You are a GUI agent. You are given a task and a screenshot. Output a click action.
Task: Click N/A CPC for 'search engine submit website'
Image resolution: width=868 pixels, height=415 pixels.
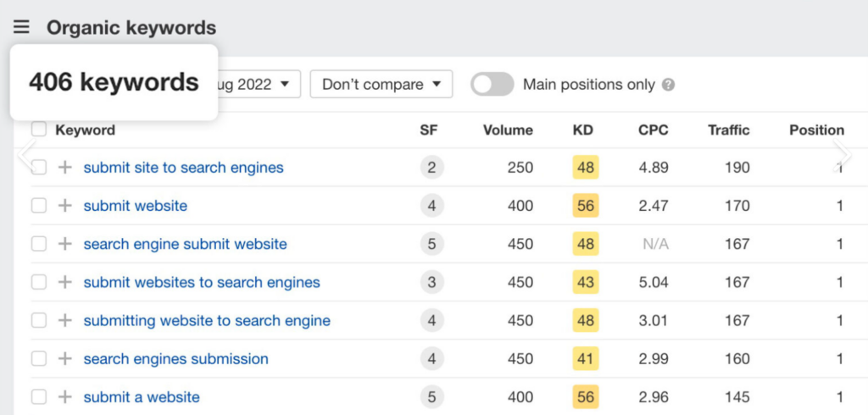click(655, 243)
